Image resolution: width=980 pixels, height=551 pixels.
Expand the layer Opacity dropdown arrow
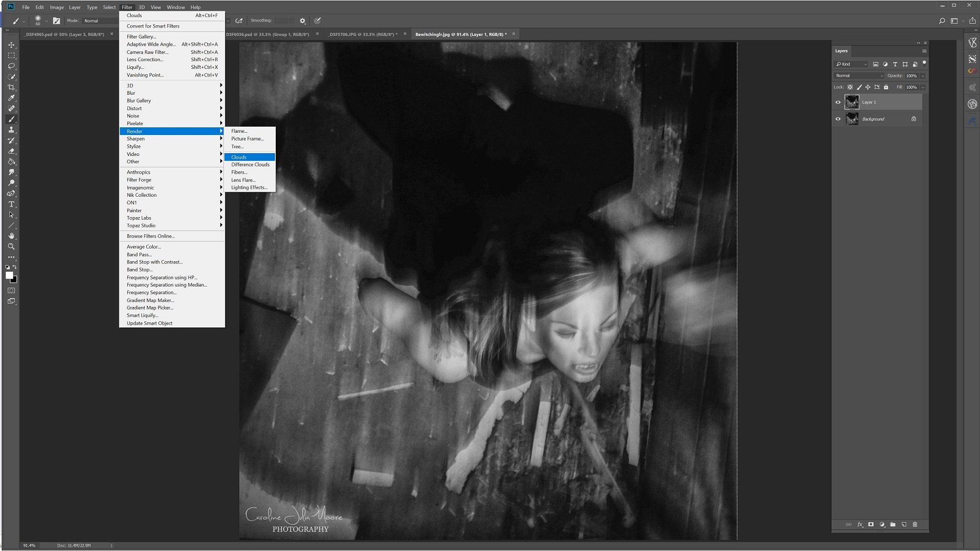pyautogui.click(x=923, y=76)
